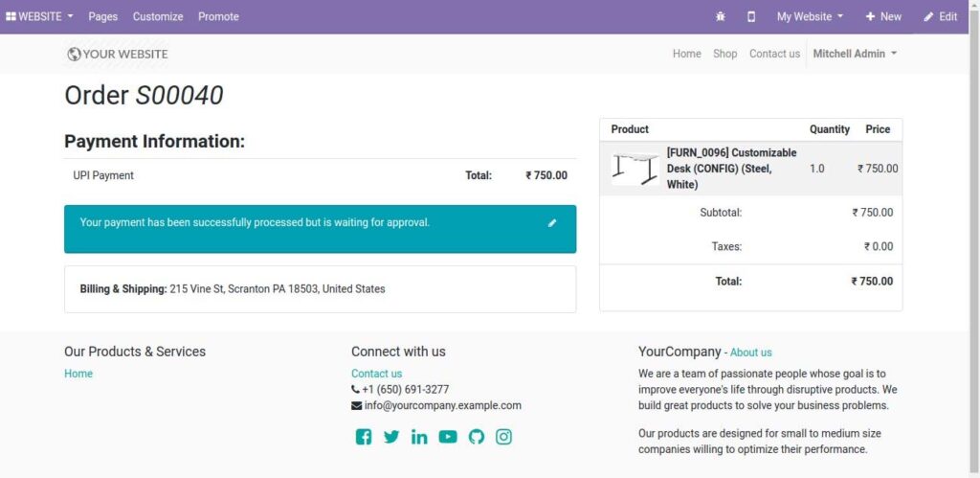Go to the Shop page link
Screen dimensions: 980x478
pyautogui.click(x=724, y=54)
